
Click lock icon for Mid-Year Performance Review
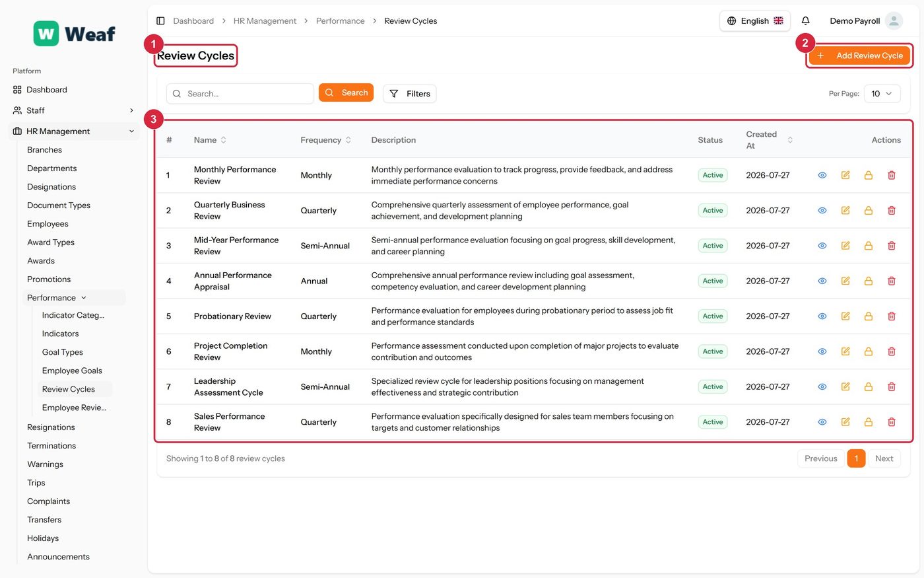tap(869, 246)
